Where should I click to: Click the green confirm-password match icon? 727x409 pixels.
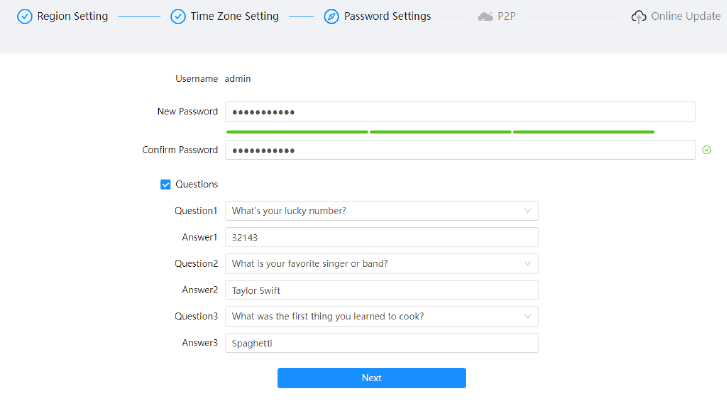click(x=707, y=150)
